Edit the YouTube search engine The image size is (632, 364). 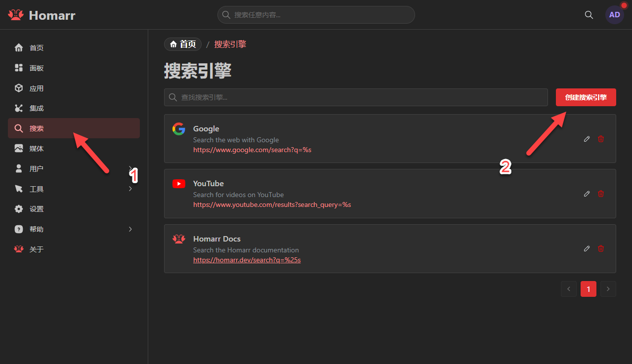[587, 194]
